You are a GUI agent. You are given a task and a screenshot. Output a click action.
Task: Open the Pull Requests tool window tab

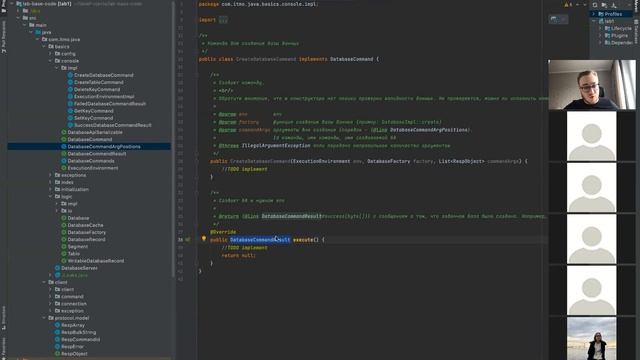(x=4, y=38)
